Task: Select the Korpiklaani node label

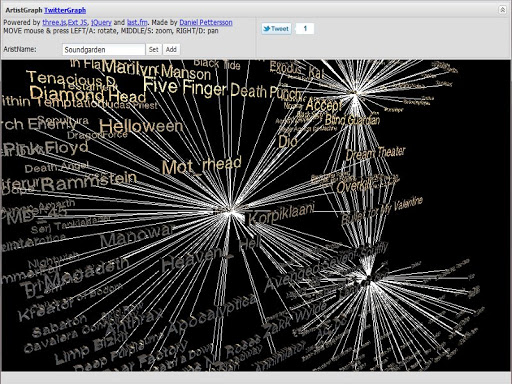Action: [281, 214]
